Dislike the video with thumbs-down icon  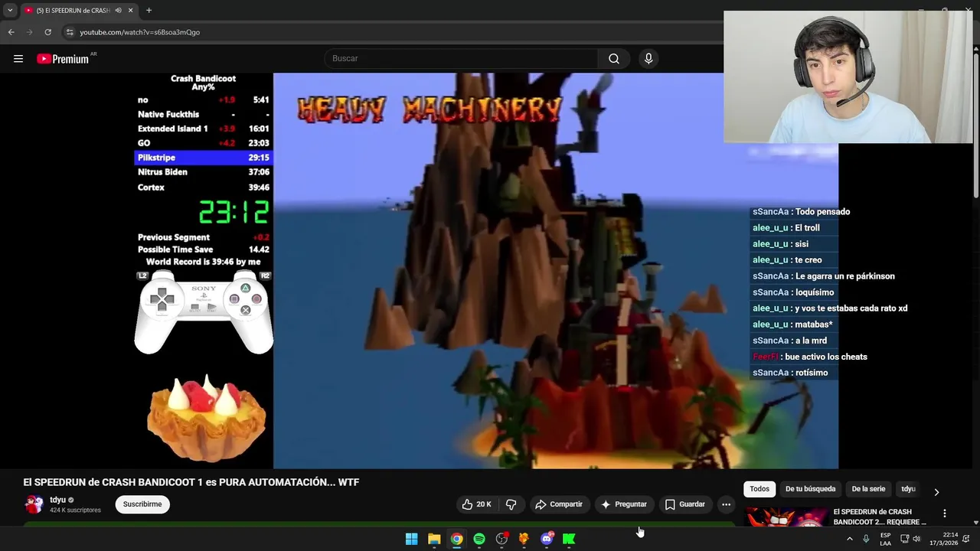click(511, 504)
